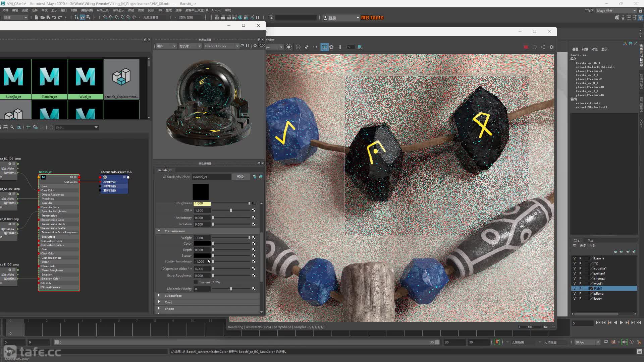The image size is (644, 362).
Task: Select the Pizhi1 layer row
Action: click(x=604, y=289)
